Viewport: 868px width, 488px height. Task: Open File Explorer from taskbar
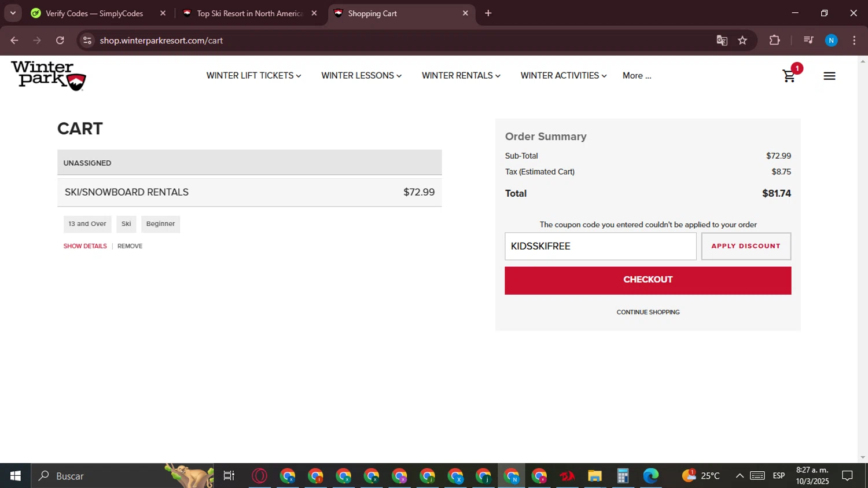tap(595, 476)
